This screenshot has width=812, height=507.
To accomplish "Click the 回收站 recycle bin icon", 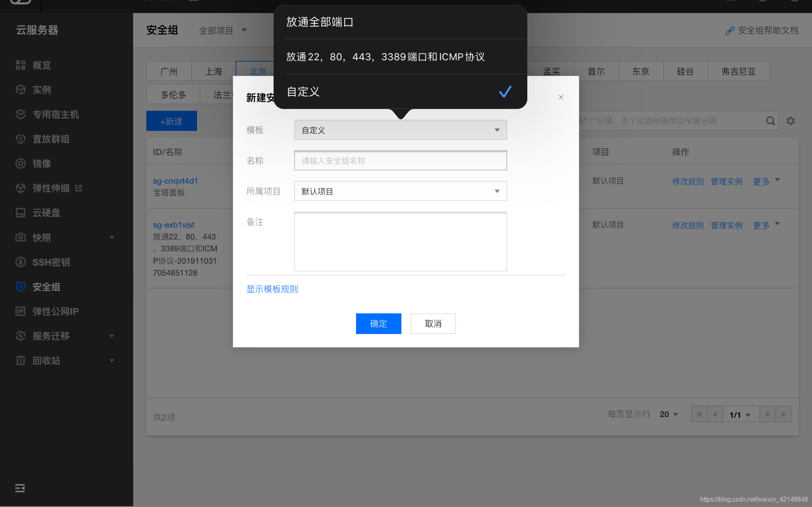I will (21, 360).
